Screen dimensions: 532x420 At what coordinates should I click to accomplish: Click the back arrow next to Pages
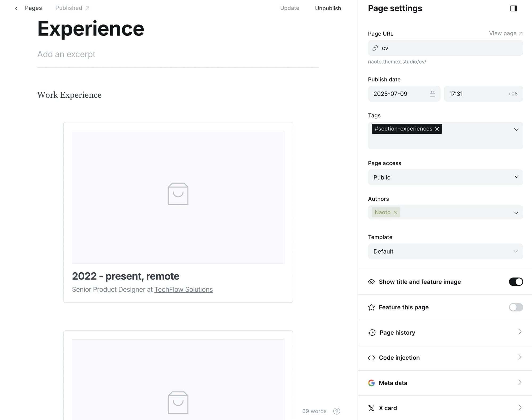click(16, 8)
